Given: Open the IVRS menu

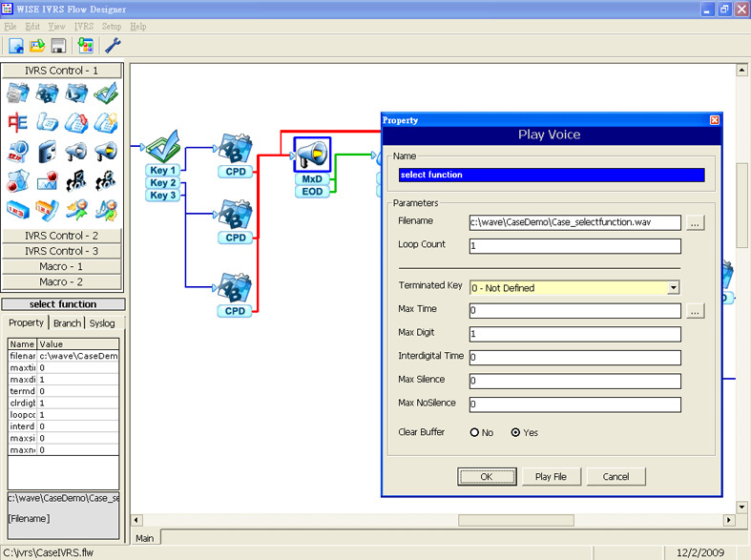Looking at the screenshot, I should pyautogui.click(x=84, y=27).
